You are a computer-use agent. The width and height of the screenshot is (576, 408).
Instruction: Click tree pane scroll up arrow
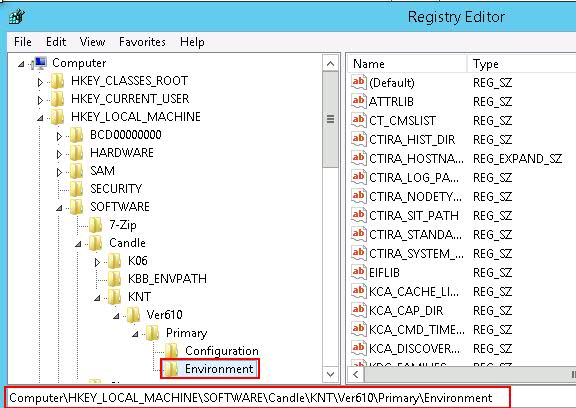tap(330, 64)
